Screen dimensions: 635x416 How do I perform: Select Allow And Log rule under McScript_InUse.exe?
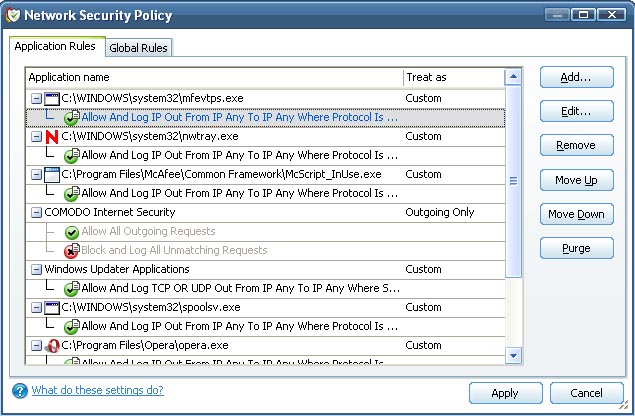(x=265, y=194)
